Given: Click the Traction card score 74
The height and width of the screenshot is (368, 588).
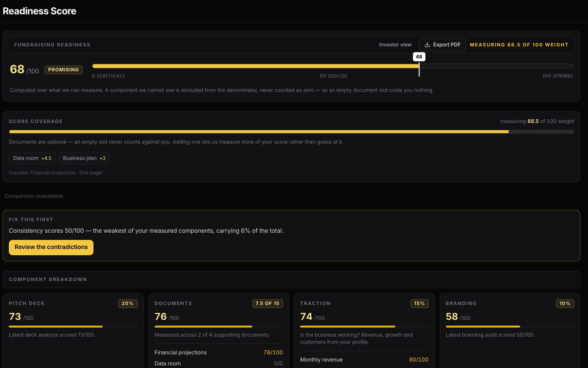Looking at the screenshot, I should click(306, 316).
